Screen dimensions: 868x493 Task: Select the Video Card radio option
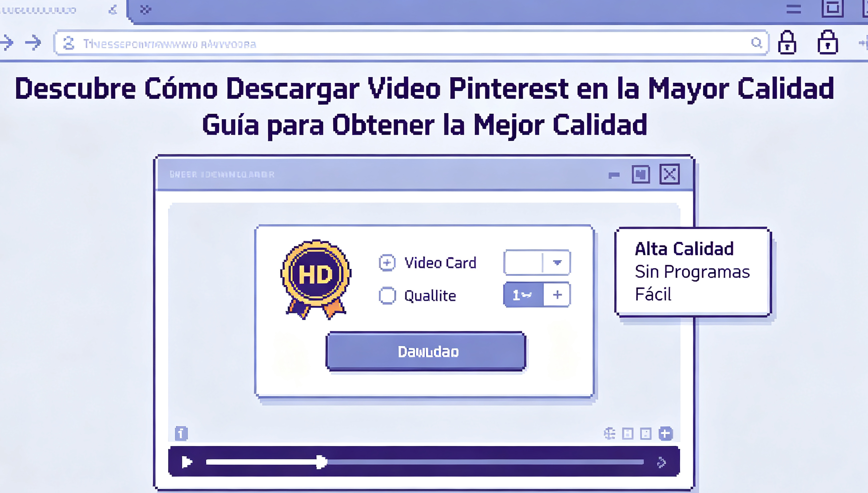[x=387, y=263]
